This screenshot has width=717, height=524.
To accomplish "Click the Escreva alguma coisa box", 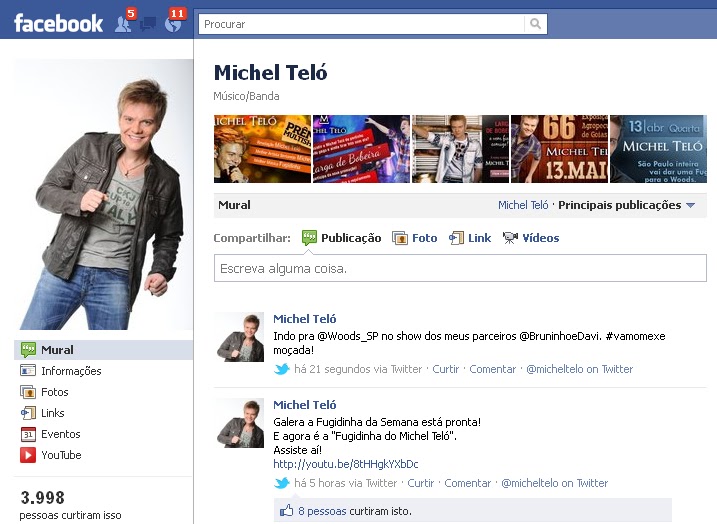I will [x=460, y=268].
